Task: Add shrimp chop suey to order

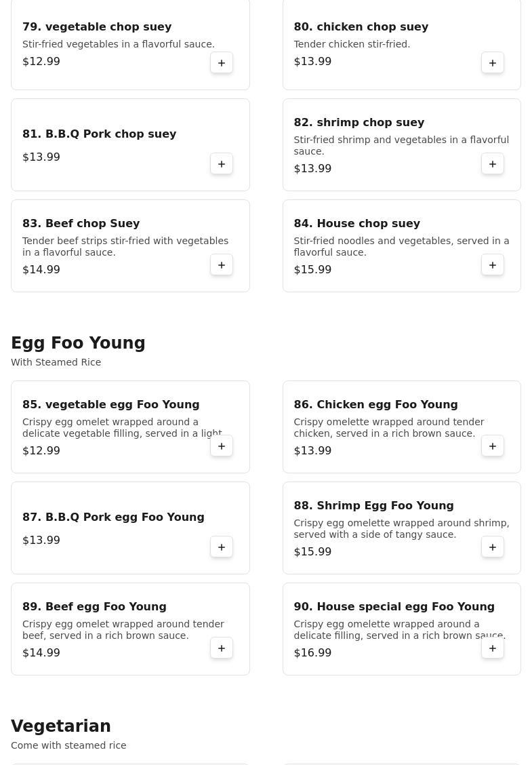Action: (x=493, y=164)
